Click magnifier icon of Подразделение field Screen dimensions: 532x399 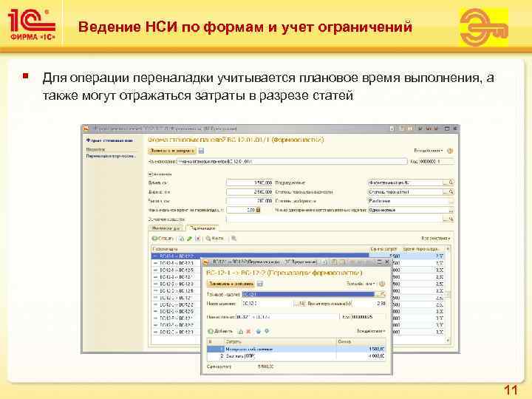pyautogui.click(x=451, y=183)
